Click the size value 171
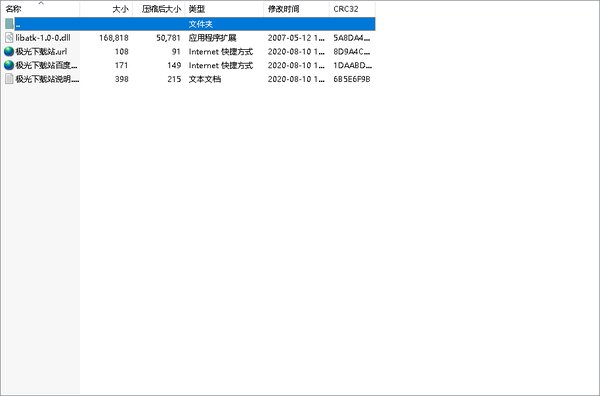The width and height of the screenshot is (600, 396). click(122, 65)
